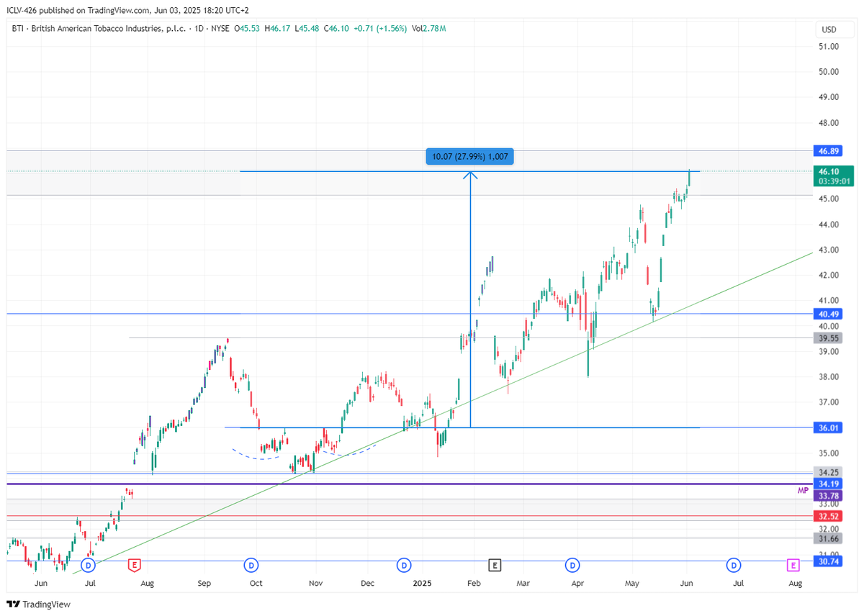Viewport: 864px width, 616px height.
Task: Click the black E earnings marker near Feb
Action: pyautogui.click(x=494, y=565)
